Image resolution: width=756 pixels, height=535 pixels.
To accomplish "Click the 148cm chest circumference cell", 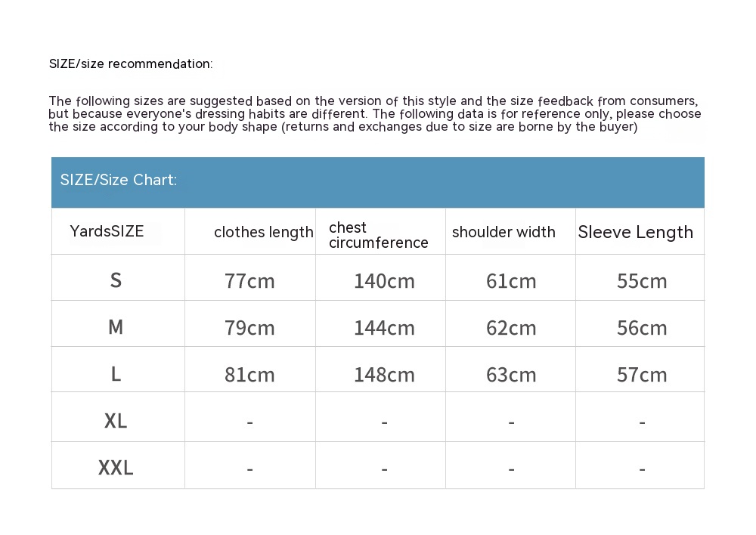I will [384, 375].
